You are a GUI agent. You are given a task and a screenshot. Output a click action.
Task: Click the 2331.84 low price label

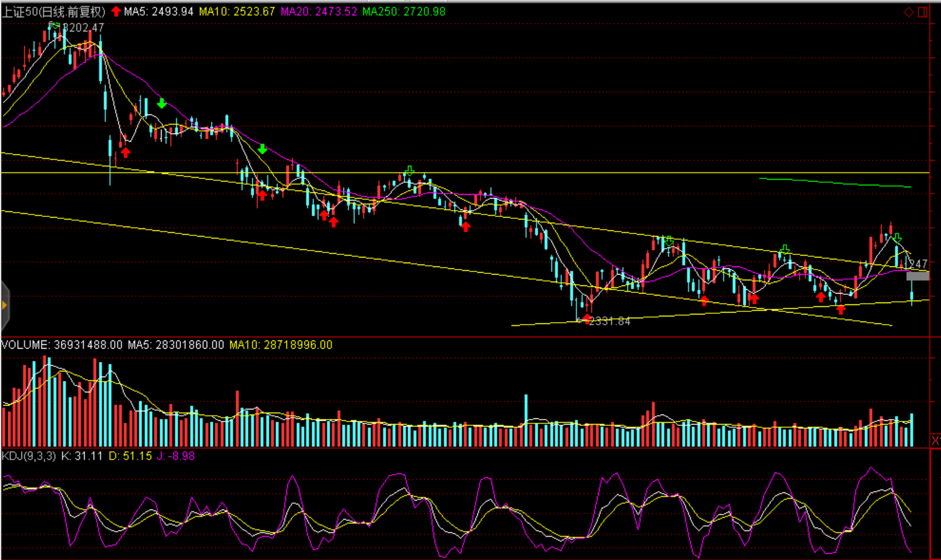(609, 321)
